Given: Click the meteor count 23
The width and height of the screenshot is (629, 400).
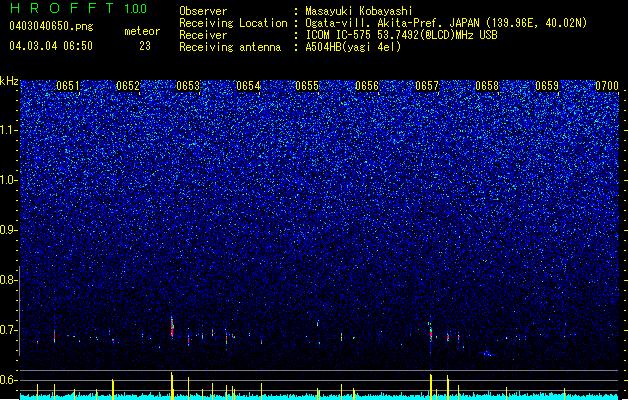Looking at the screenshot, I should 145,46.
